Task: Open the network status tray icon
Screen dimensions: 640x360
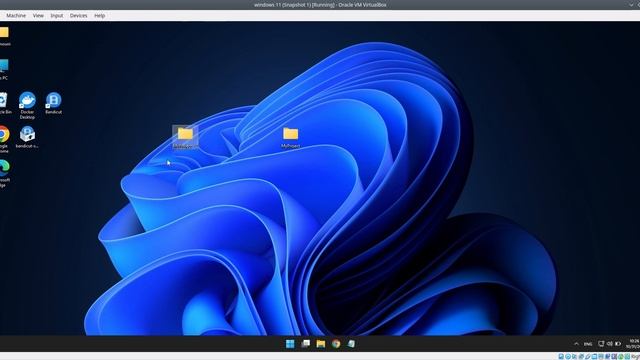Action: pos(601,344)
